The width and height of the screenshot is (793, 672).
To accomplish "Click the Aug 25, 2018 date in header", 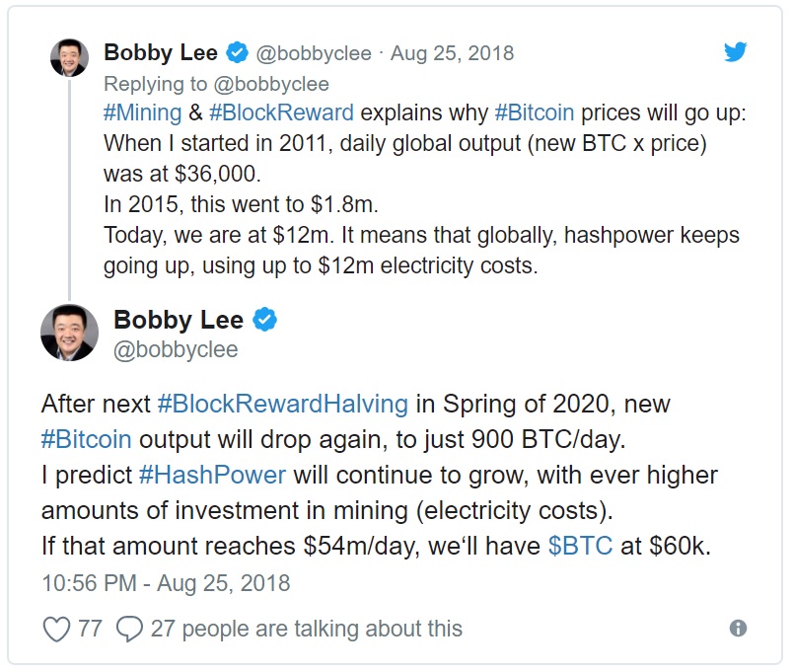I will pos(452,53).
